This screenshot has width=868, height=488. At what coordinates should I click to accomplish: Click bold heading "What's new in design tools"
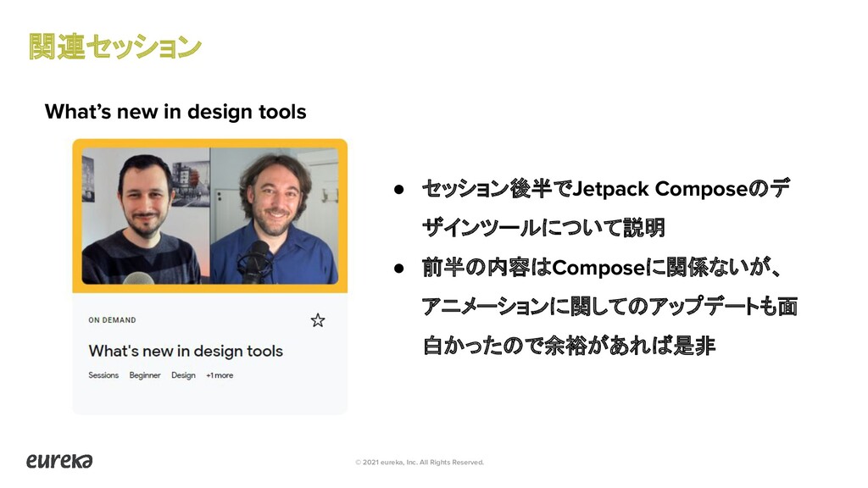175,112
